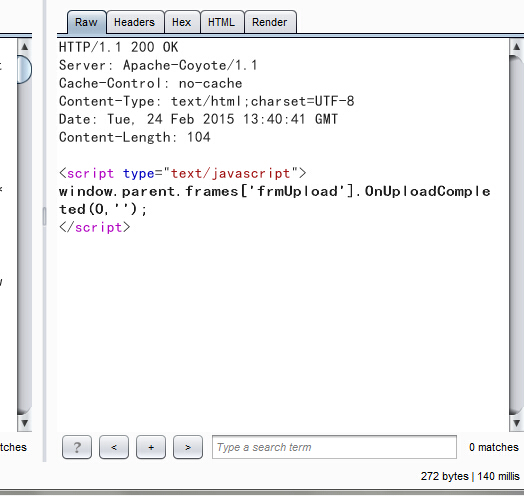Click the closing </script> tag
This screenshot has height=496, width=524.
pos(95,228)
